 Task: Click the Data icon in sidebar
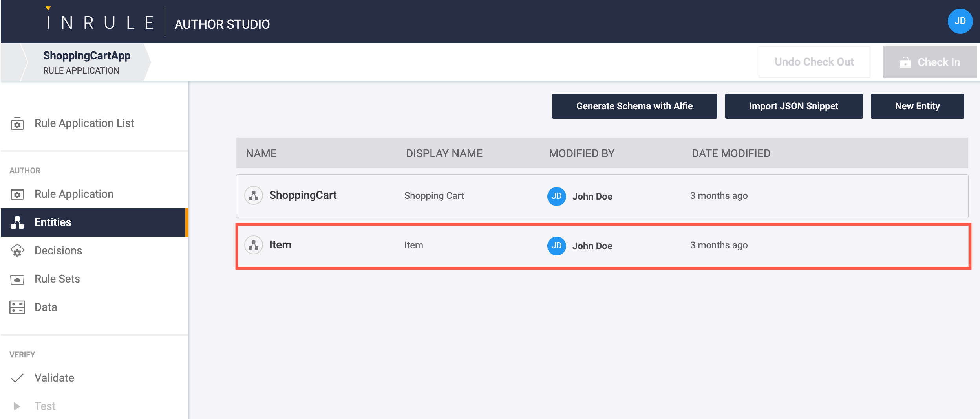[17, 307]
